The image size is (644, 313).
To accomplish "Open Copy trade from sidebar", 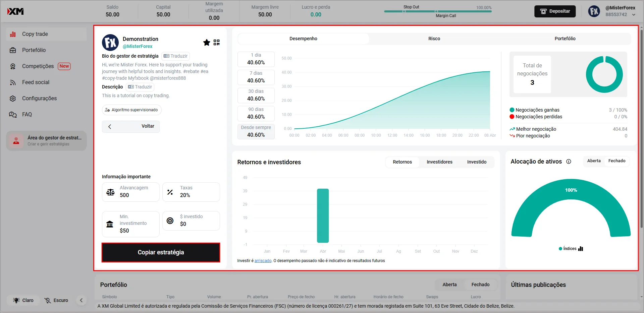I will coord(35,34).
